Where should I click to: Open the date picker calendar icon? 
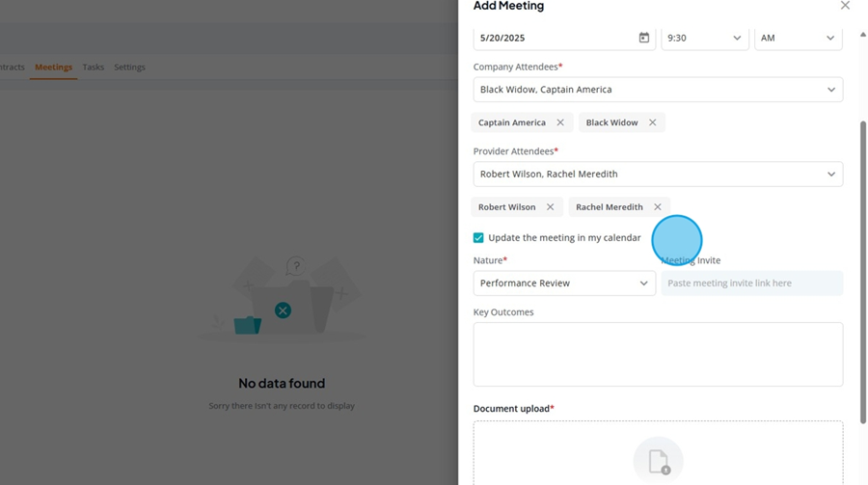(x=644, y=38)
